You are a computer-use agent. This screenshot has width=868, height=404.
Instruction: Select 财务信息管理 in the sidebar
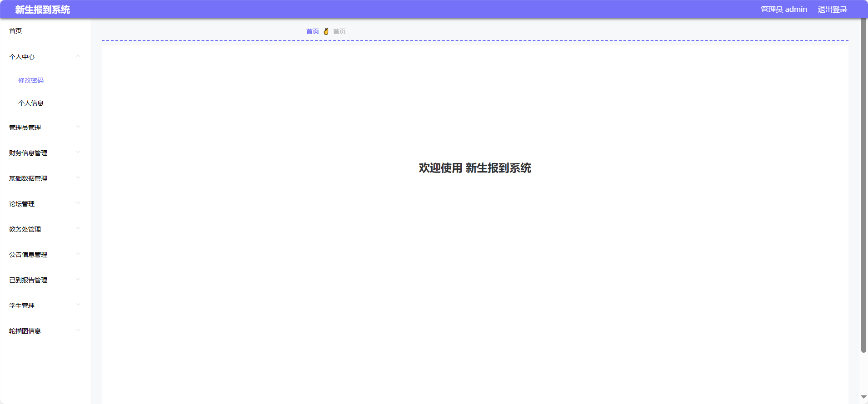28,153
